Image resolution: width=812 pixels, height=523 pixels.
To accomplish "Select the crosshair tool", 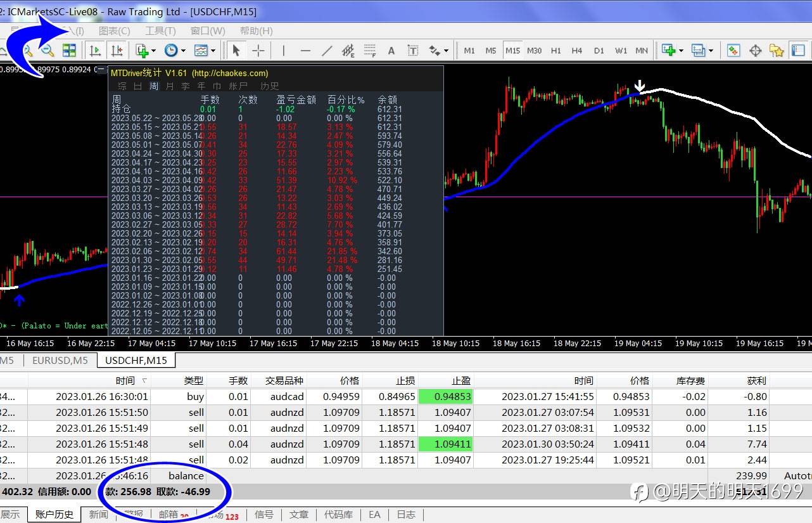I will pyautogui.click(x=258, y=51).
